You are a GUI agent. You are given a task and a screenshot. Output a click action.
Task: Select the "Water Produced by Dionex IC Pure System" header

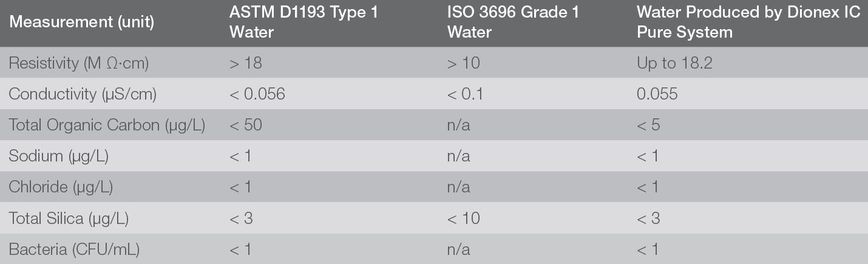pyautogui.click(x=748, y=22)
